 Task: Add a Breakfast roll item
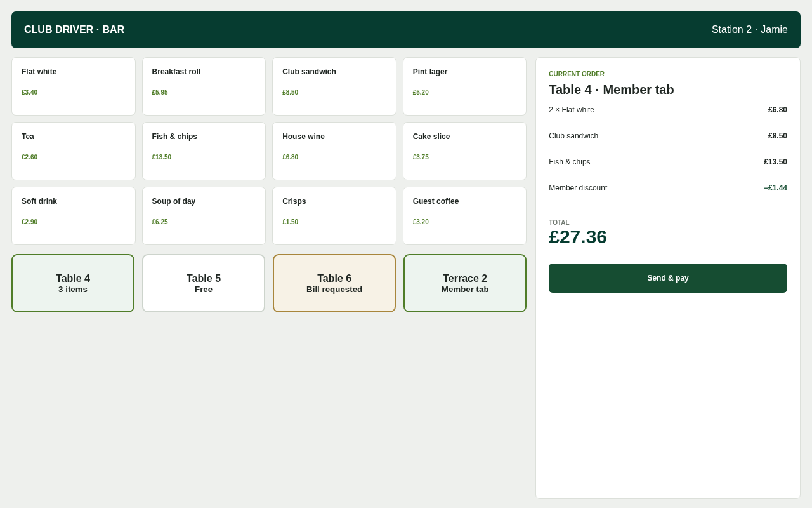point(204,86)
